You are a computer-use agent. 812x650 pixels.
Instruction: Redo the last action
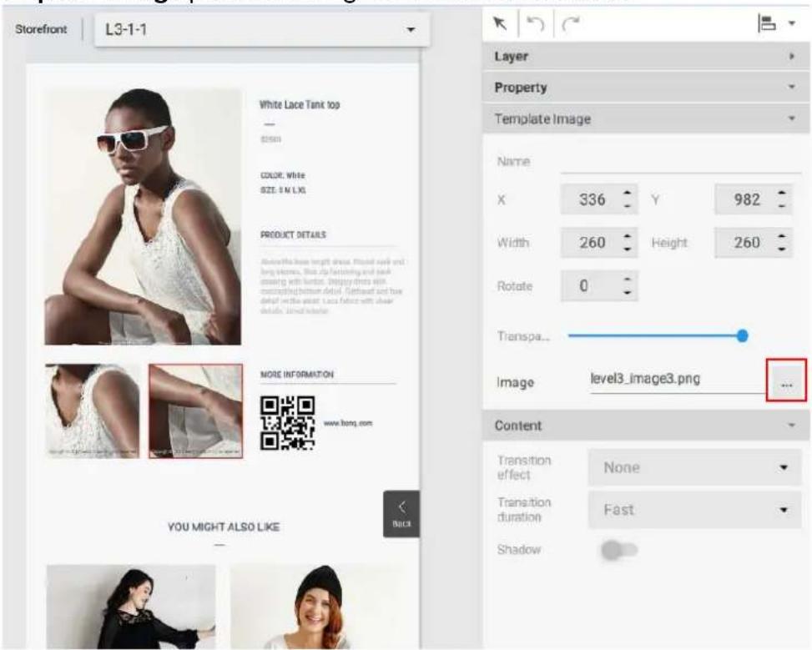click(x=570, y=24)
